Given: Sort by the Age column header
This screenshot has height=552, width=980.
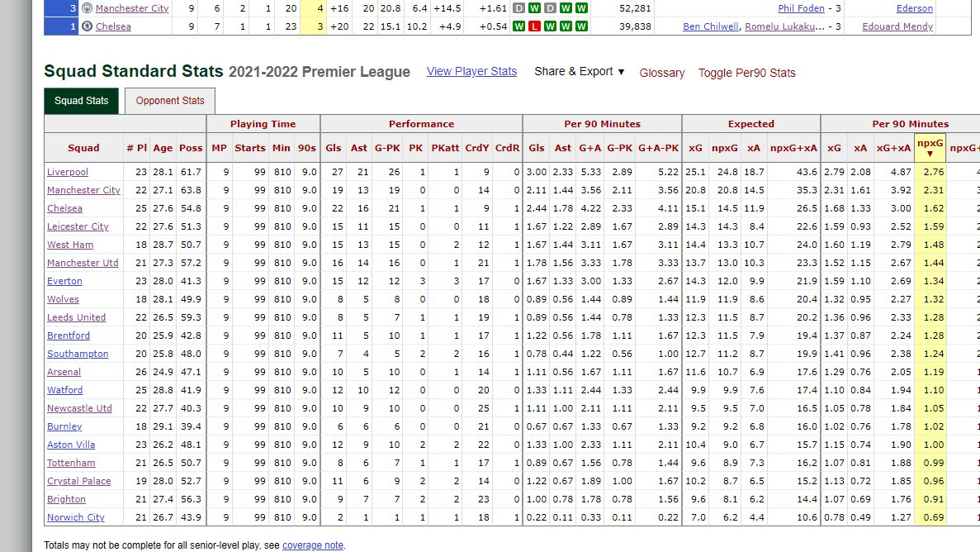Looking at the screenshot, I should click(163, 148).
